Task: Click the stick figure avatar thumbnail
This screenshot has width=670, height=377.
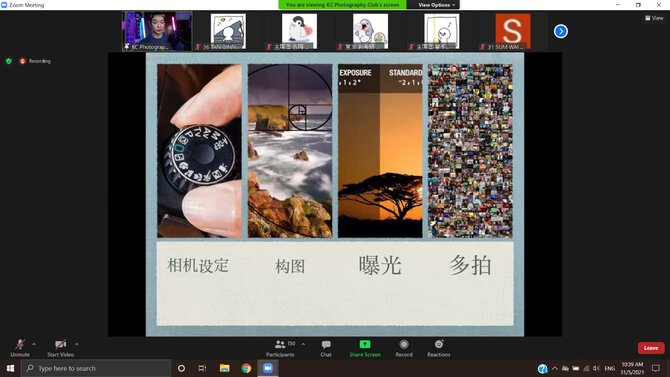Action: 441,31
